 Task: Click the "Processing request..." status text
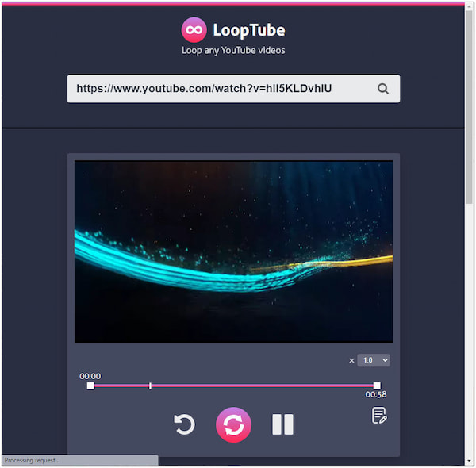(x=32, y=460)
